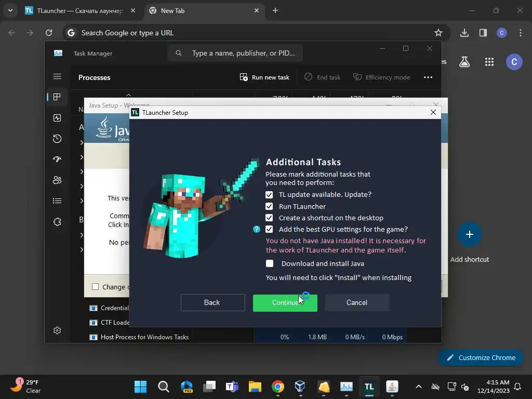Open Search Labs flask icon
Screen dimensions: 532x399
(x=464, y=62)
